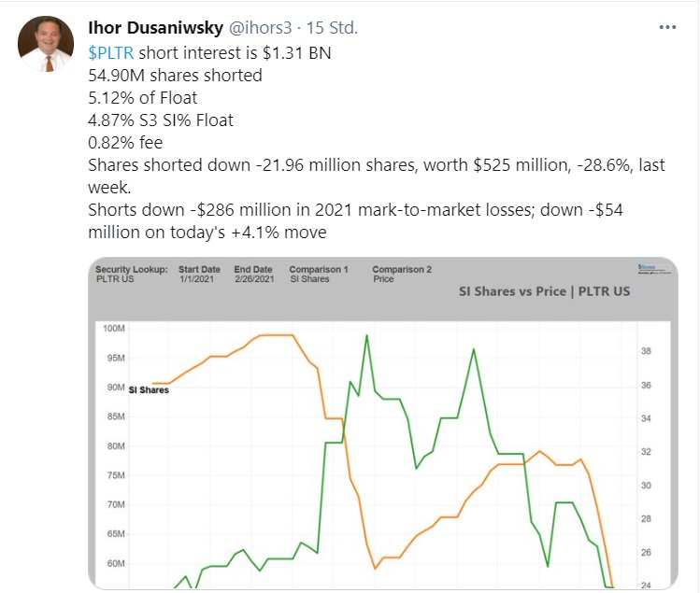Click the 60M label on left axis
This screenshot has height=593, width=700.
tap(115, 564)
